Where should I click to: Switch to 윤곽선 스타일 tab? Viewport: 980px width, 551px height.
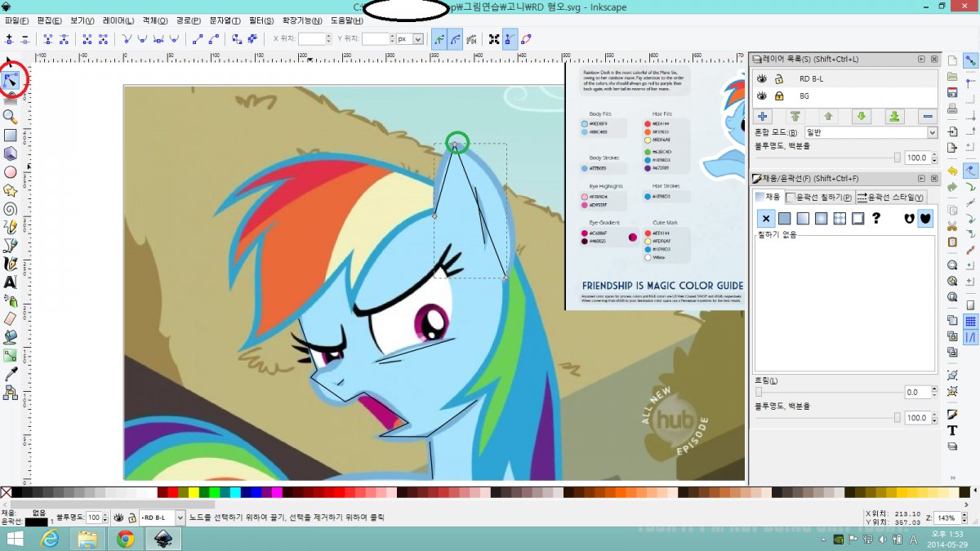point(890,197)
